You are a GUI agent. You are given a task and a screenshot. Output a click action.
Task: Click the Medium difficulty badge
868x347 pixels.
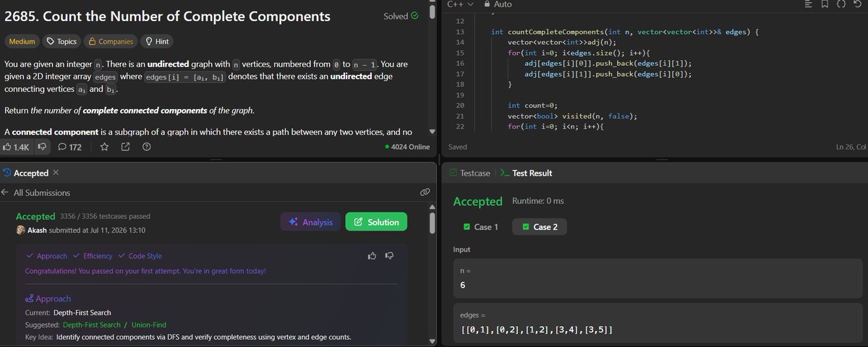click(x=22, y=41)
